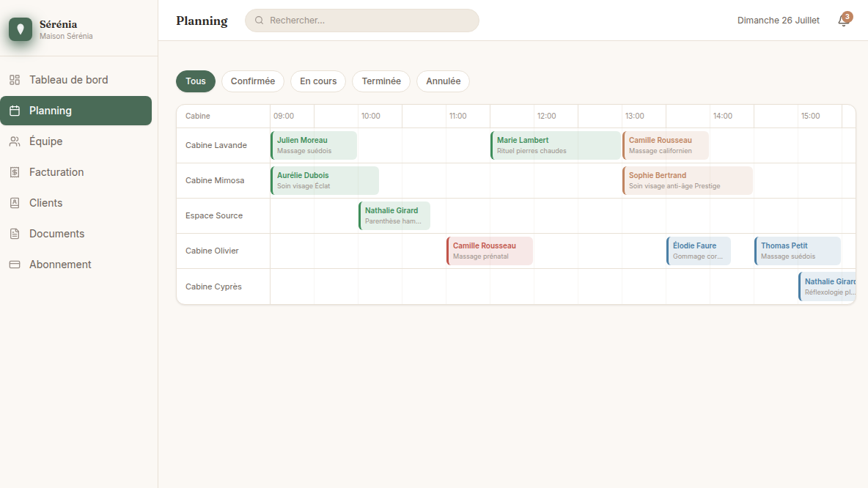Click the 11:00 time header

click(x=457, y=117)
